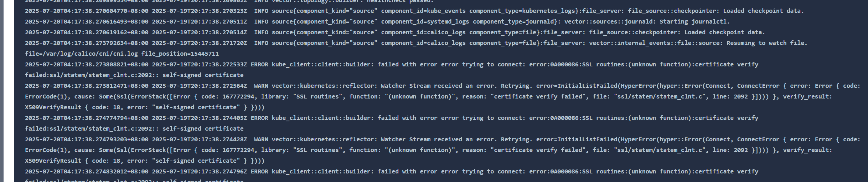Select the file_position=15445711 value
Viewport: 868px width, 182px height.
(x=180, y=54)
